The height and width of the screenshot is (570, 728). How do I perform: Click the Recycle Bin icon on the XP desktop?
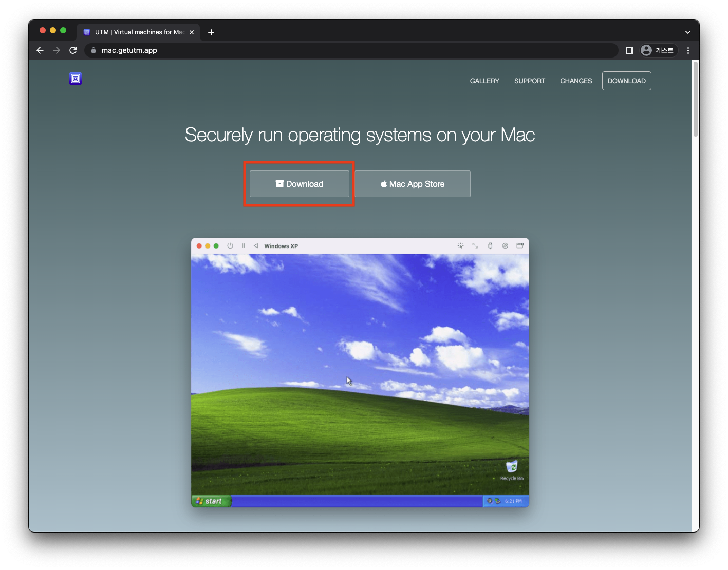(x=512, y=470)
